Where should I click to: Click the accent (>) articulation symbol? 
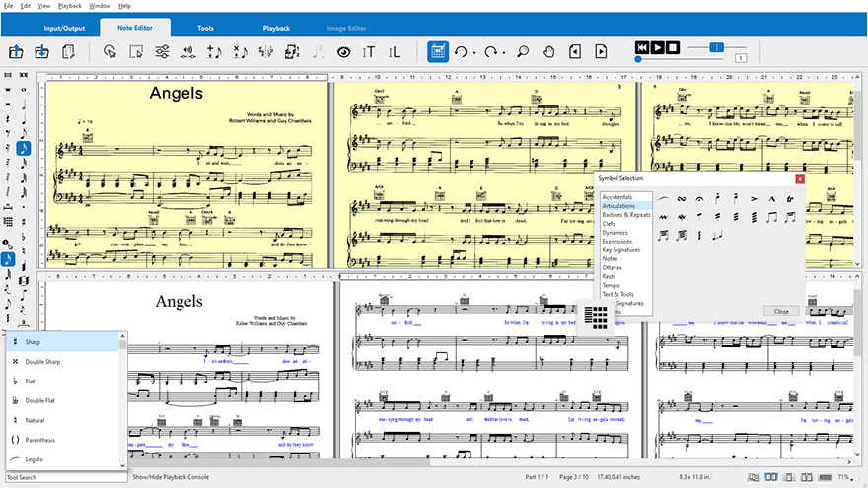click(x=754, y=198)
